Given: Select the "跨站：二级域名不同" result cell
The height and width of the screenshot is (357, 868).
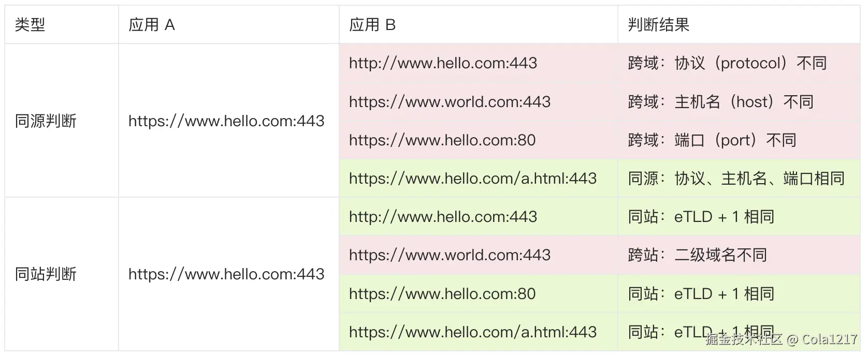Looking at the screenshot, I should pyautogui.click(x=697, y=255).
